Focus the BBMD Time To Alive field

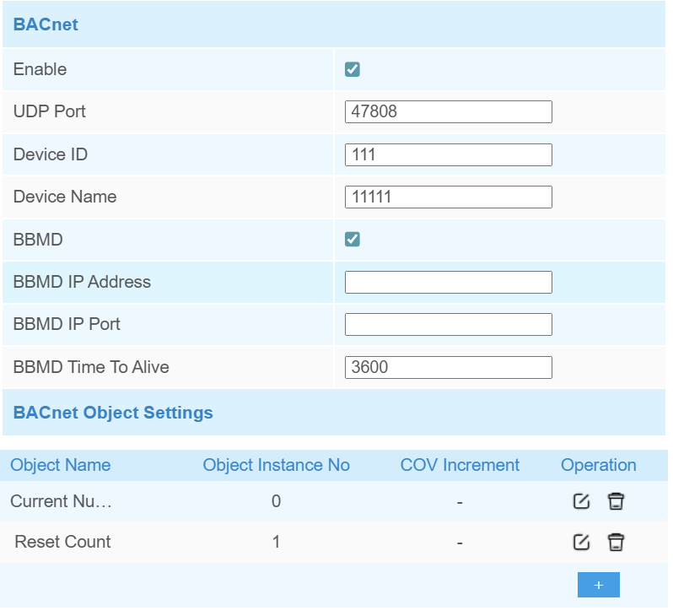point(448,367)
